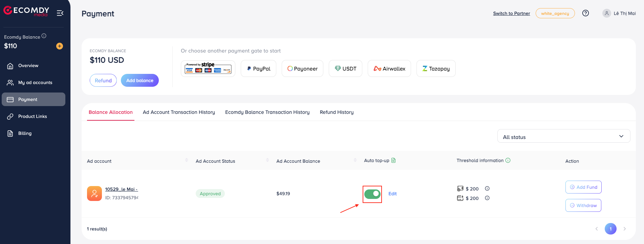The width and height of the screenshot is (644, 244).
Task: Click the $49.19 balance value
Action: point(283,194)
